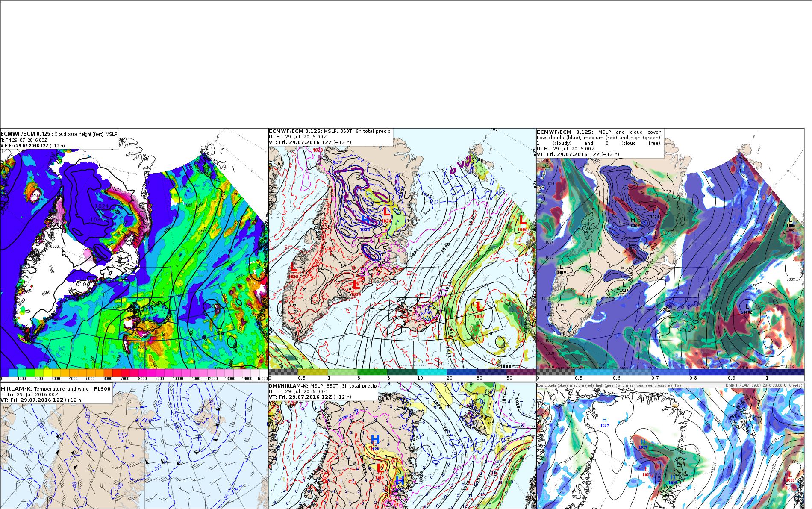Click the red 7000 ft swatch in cloud base scale
The image size is (812, 509).
[125, 373]
